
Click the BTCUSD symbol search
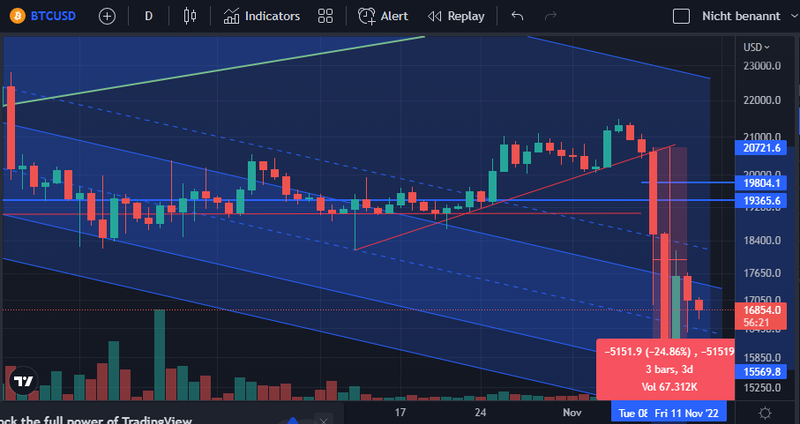[43, 16]
